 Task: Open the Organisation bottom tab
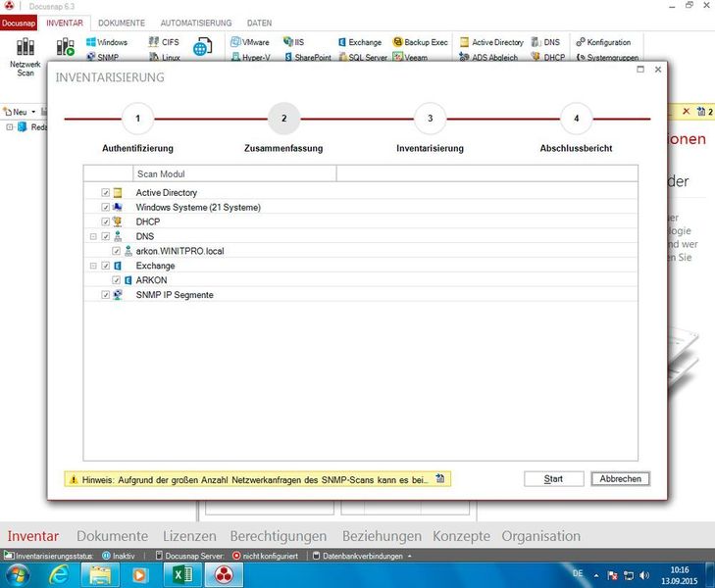tap(541, 536)
